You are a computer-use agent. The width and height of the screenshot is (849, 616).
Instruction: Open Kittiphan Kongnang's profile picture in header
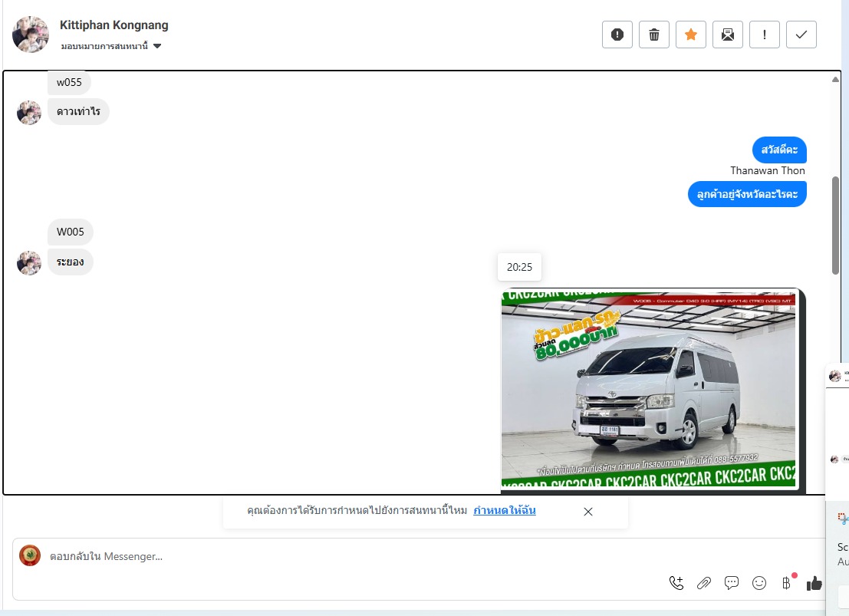point(31,34)
